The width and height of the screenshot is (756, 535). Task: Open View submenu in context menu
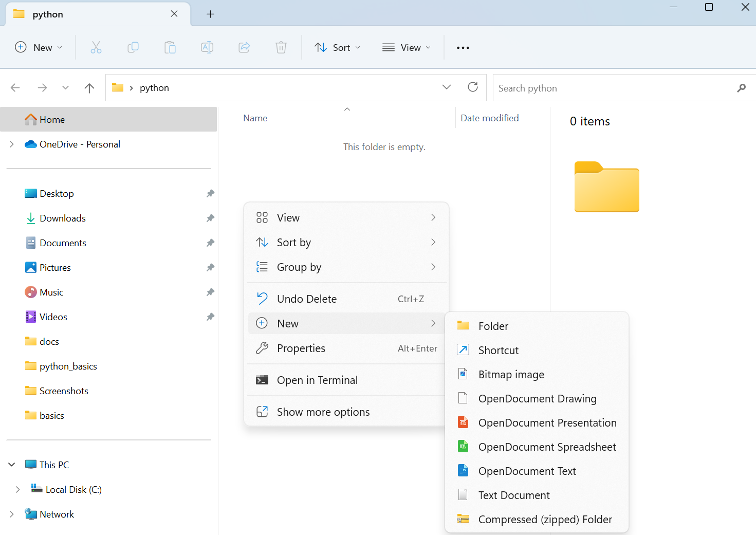346,218
